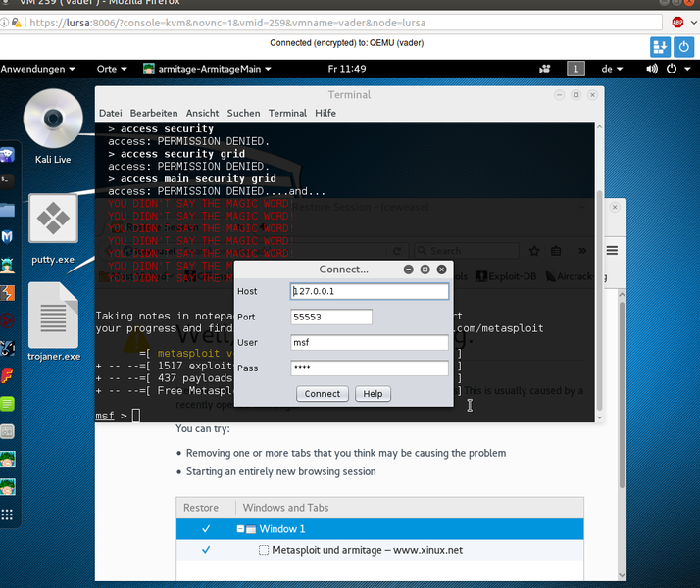Toggle restore checkmark for Metasploit und armitage tab

(x=206, y=550)
